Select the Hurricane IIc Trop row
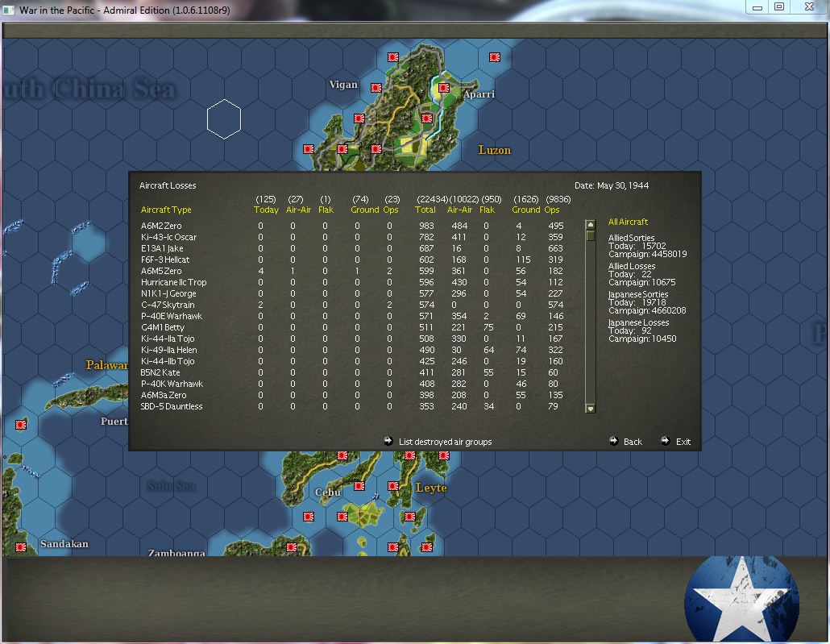Screen dimensions: 830x644 pyautogui.click(x=352, y=282)
